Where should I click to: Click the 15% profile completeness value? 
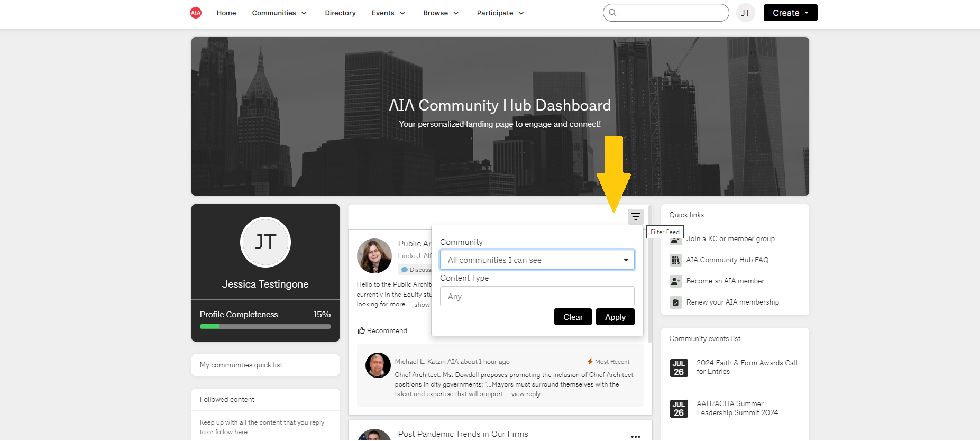click(x=322, y=314)
